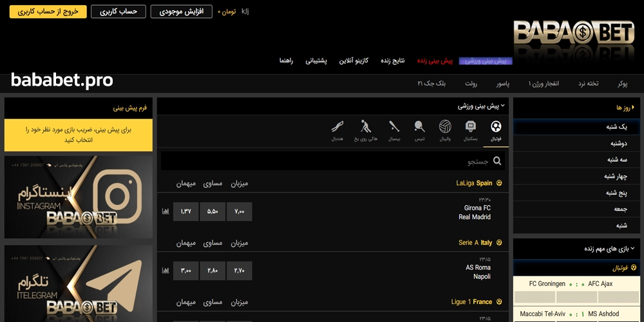Select the football (فوتبال) sport icon
Screen dimensions: 644x322
point(496,131)
